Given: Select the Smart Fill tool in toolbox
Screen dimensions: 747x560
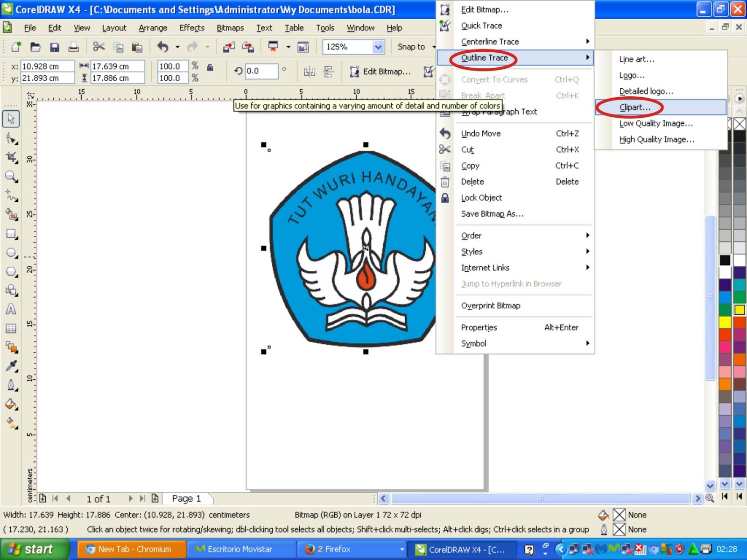Looking at the screenshot, I should [11, 214].
